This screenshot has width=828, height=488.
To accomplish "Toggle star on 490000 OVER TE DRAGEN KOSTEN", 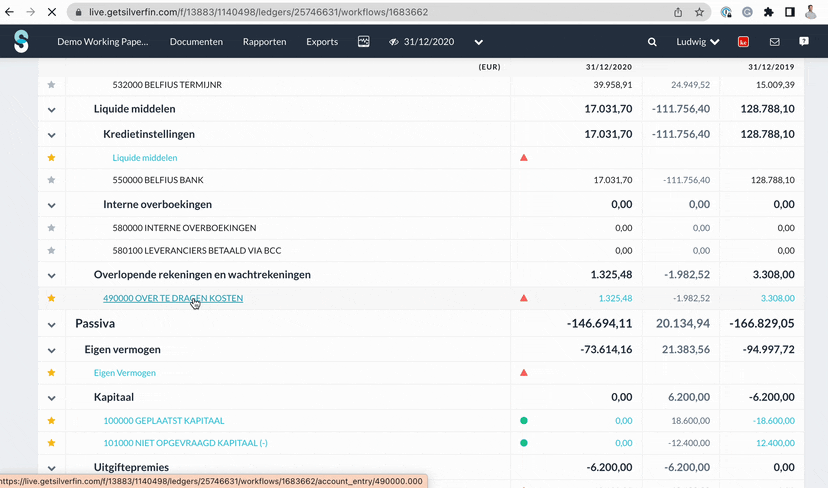I will [x=51, y=298].
